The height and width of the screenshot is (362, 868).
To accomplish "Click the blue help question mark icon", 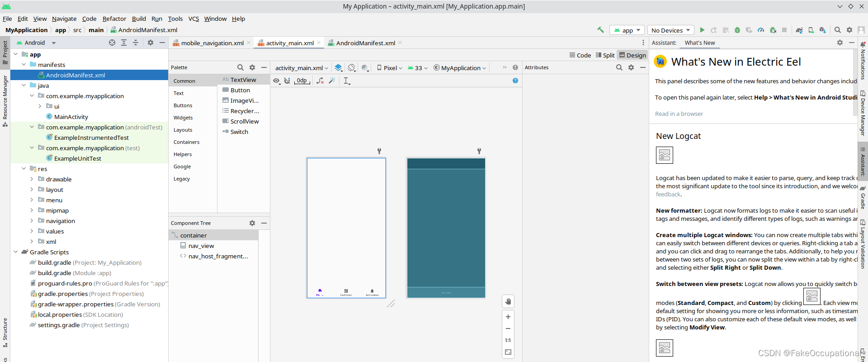I will coord(515,81).
